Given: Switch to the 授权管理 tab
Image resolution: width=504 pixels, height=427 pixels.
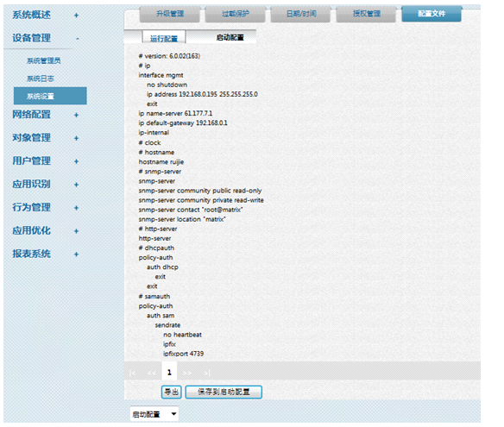Looking at the screenshot, I should (367, 14).
